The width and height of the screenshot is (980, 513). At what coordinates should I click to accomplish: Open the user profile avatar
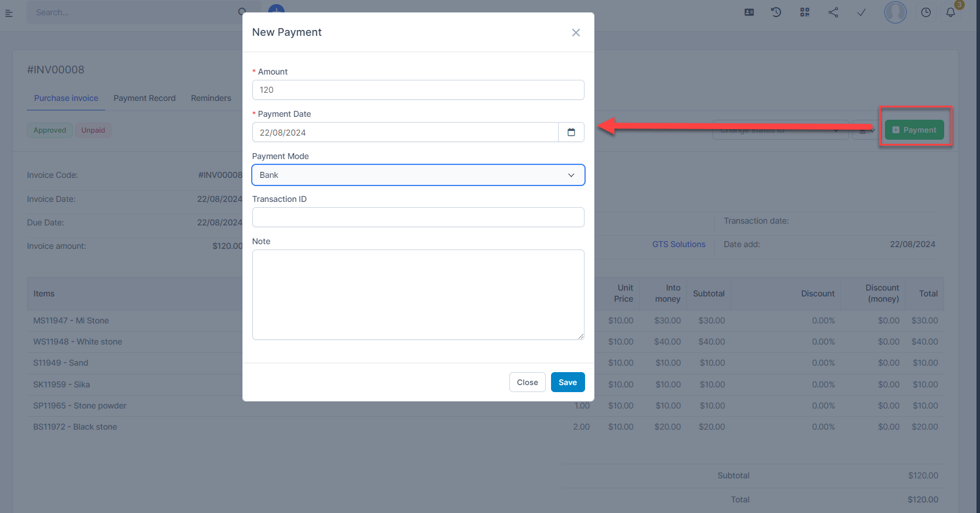(895, 12)
